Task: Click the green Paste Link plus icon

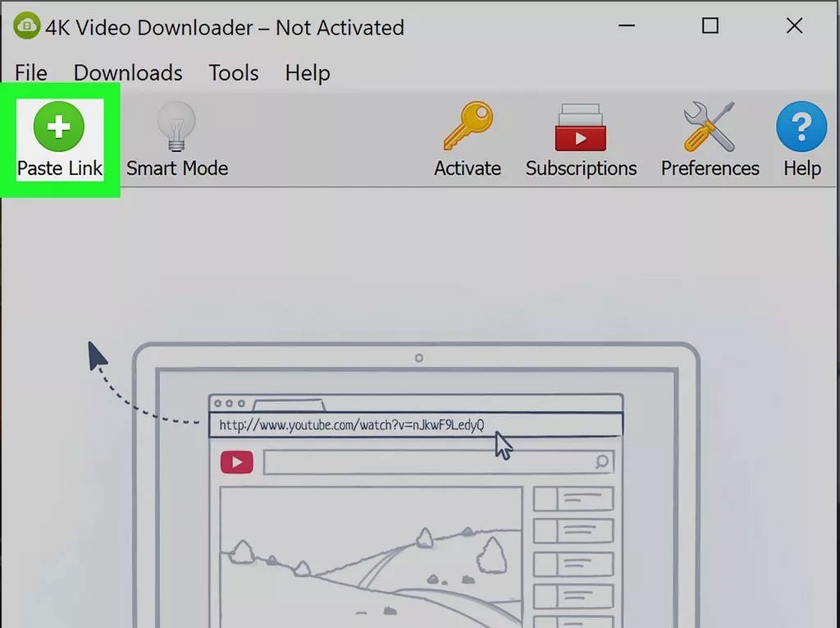Action: coord(58,126)
